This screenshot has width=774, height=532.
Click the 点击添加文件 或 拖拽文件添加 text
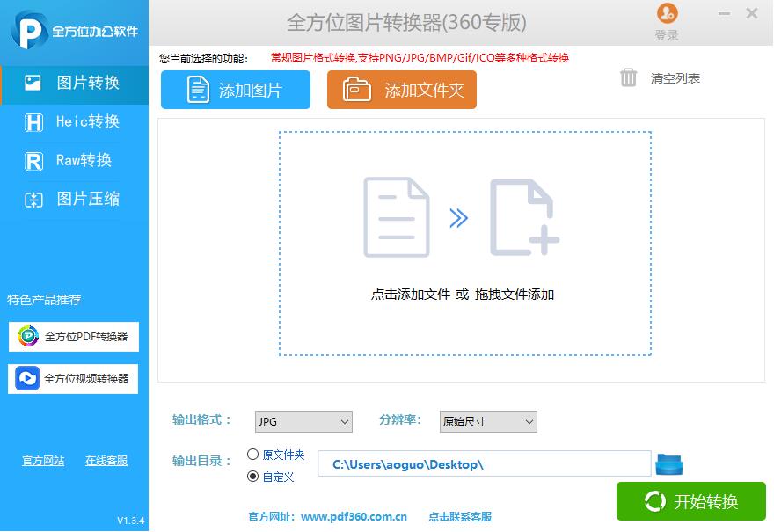pyautogui.click(x=463, y=295)
